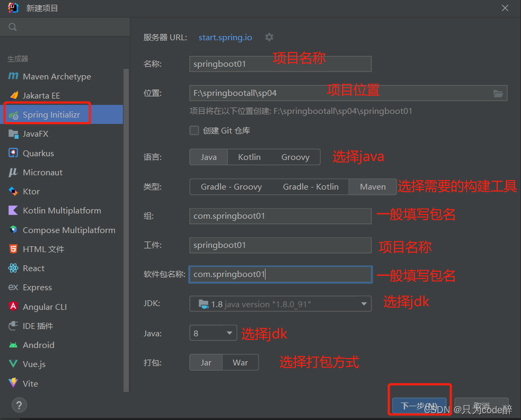Image resolution: width=521 pixels, height=420 pixels.
Task: Click the Cancel (取消) button
Action: click(481, 406)
